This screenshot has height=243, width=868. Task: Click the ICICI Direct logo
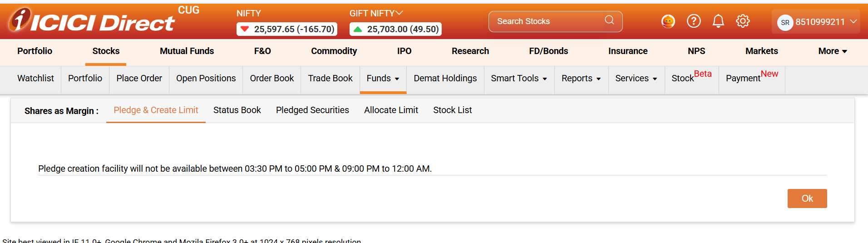(91, 21)
